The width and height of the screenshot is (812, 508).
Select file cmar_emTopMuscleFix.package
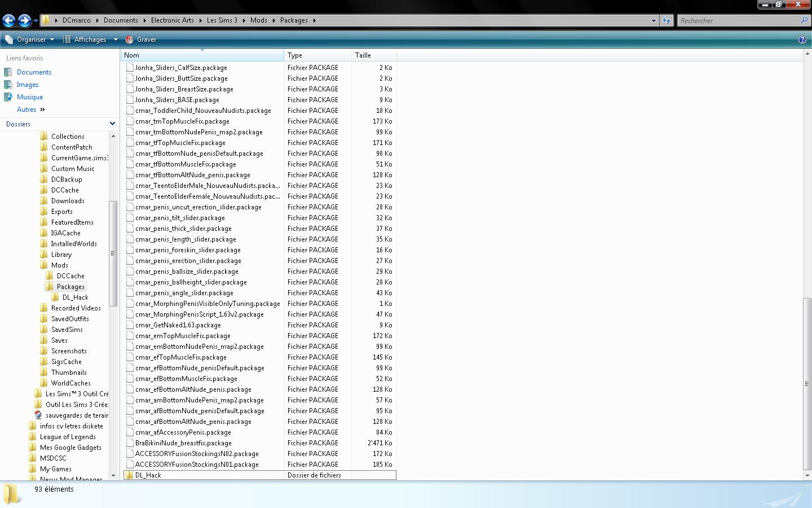click(182, 336)
